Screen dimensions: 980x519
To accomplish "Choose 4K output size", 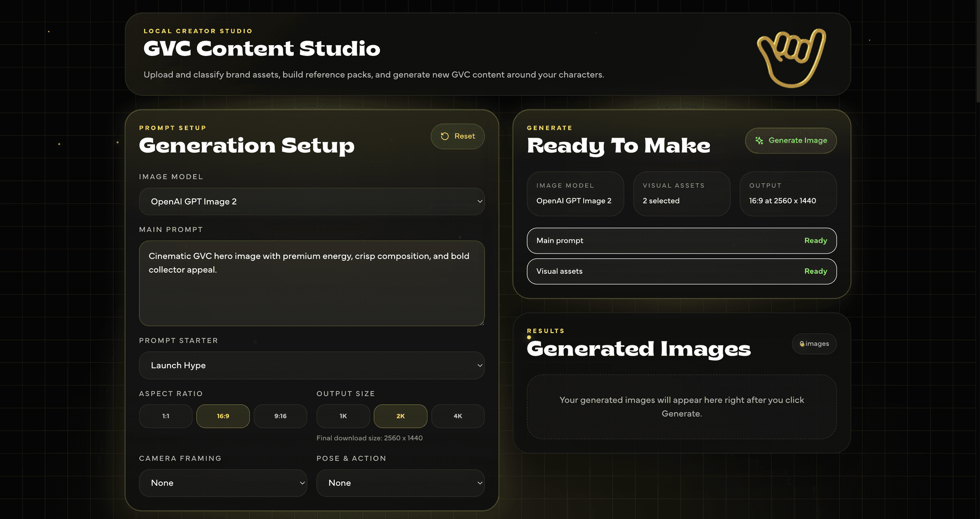I will click(x=458, y=416).
